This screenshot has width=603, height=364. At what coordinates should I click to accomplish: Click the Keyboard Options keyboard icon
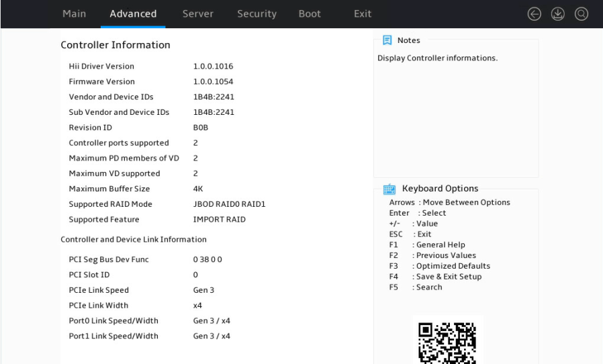[x=389, y=189]
